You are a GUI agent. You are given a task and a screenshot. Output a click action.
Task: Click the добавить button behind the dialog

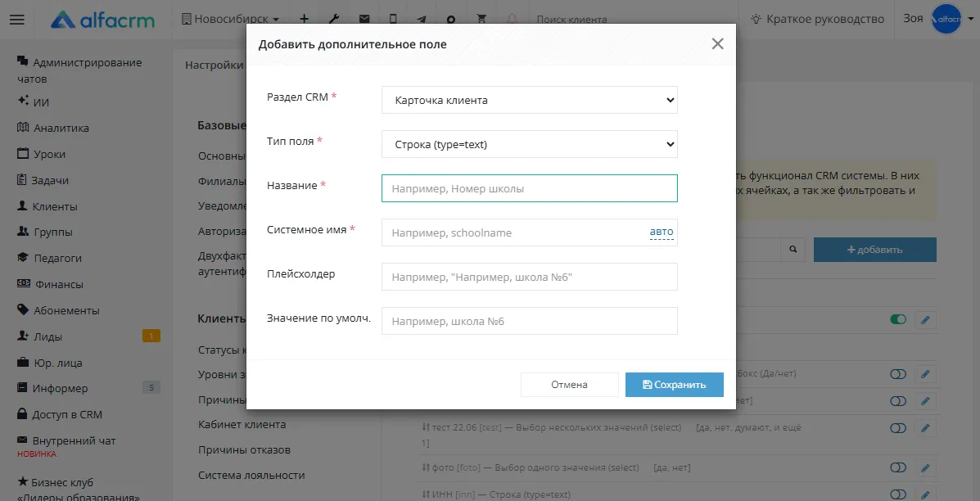875,249
